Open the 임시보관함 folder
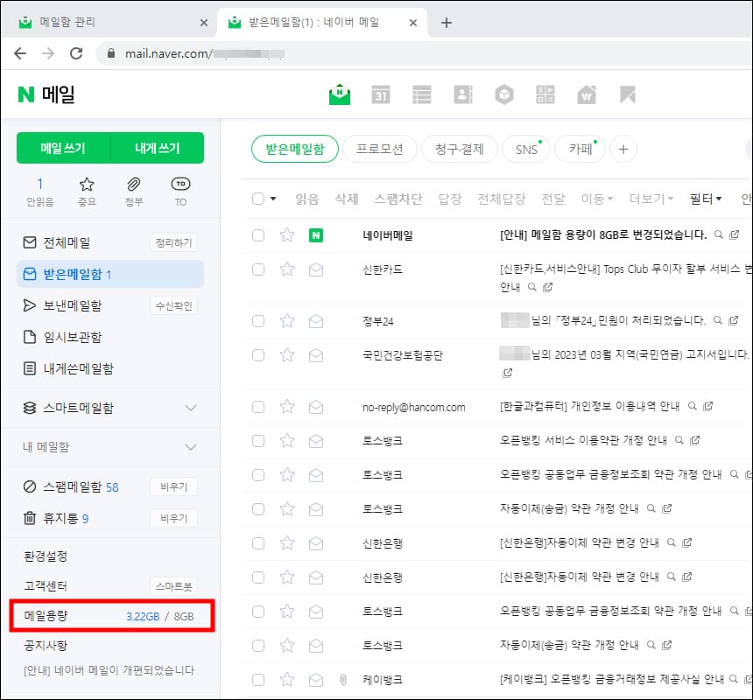This screenshot has height=700, width=753. 72,337
